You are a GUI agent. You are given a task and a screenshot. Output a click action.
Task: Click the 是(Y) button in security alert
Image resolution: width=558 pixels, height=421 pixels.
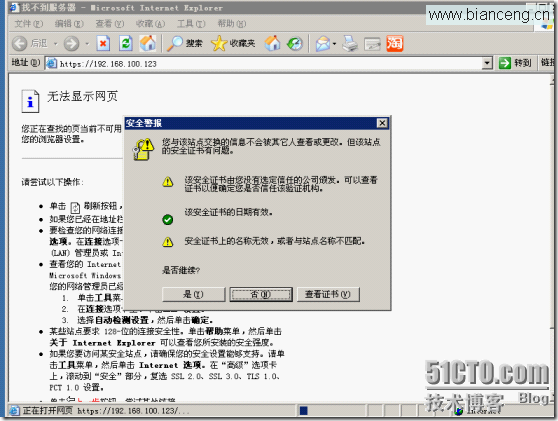tap(194, 294)
